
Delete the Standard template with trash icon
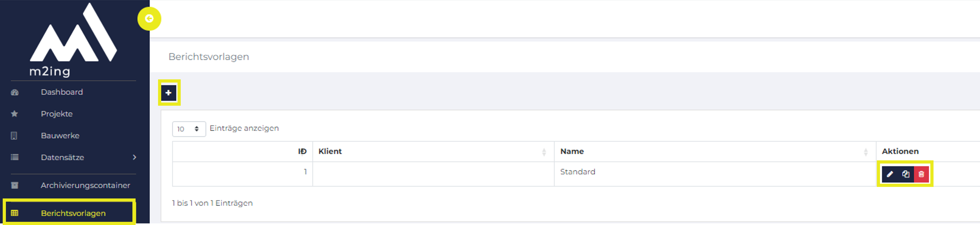click(921, 174)
